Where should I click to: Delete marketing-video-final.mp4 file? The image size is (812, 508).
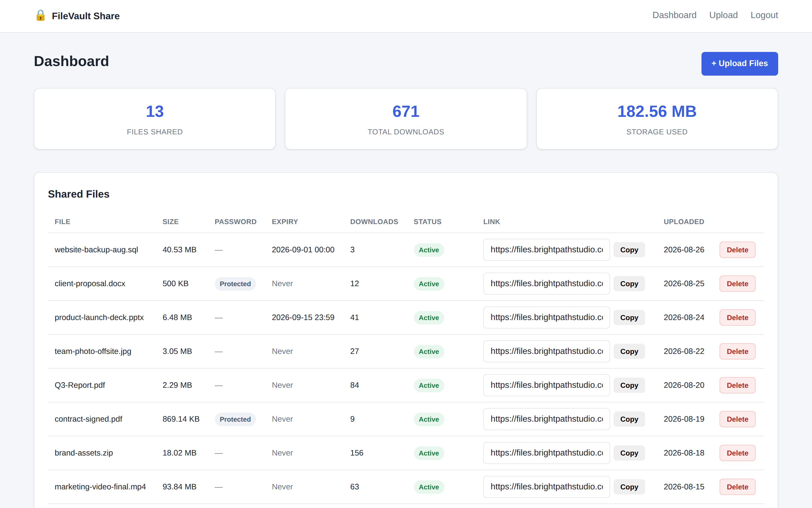pos(738,487)
